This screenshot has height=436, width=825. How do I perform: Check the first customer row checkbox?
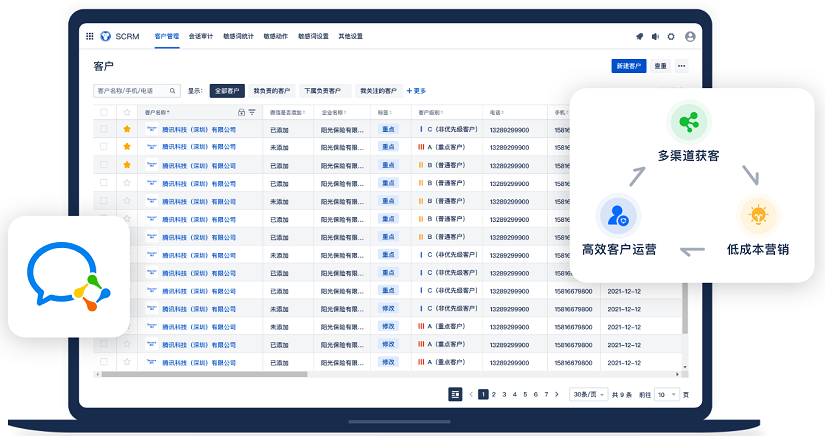[104, 129]
